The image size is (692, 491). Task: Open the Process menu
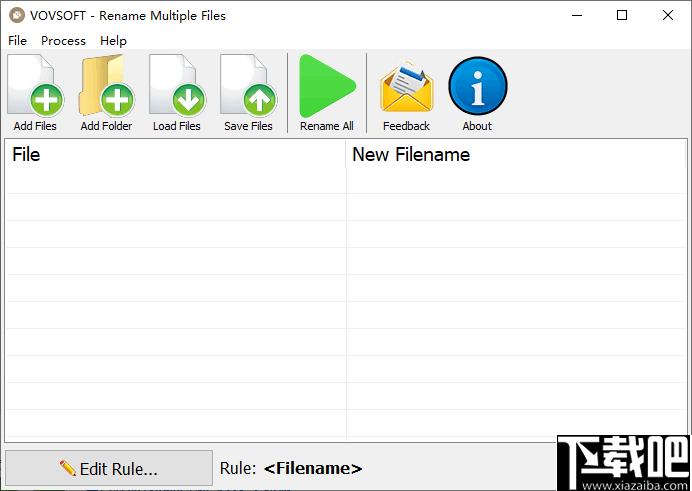(63, 40)
